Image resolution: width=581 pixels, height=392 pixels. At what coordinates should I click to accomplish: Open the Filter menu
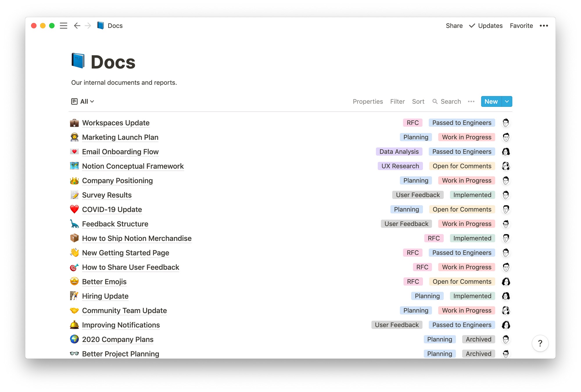click(x=397, y=101)
